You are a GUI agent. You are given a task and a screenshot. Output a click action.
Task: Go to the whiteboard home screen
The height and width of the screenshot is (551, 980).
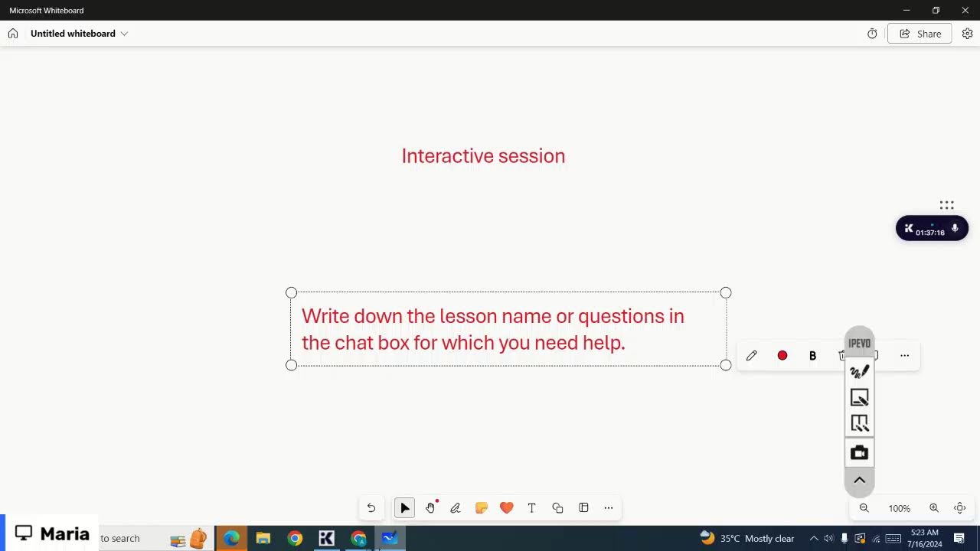(x=13, y=34)
